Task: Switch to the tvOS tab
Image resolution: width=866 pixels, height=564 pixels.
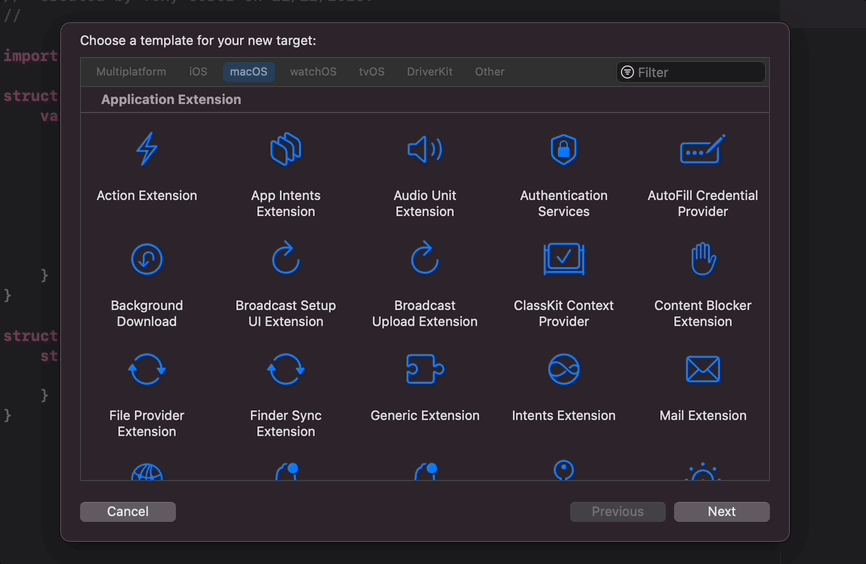Action: click(x=372, y=72)
